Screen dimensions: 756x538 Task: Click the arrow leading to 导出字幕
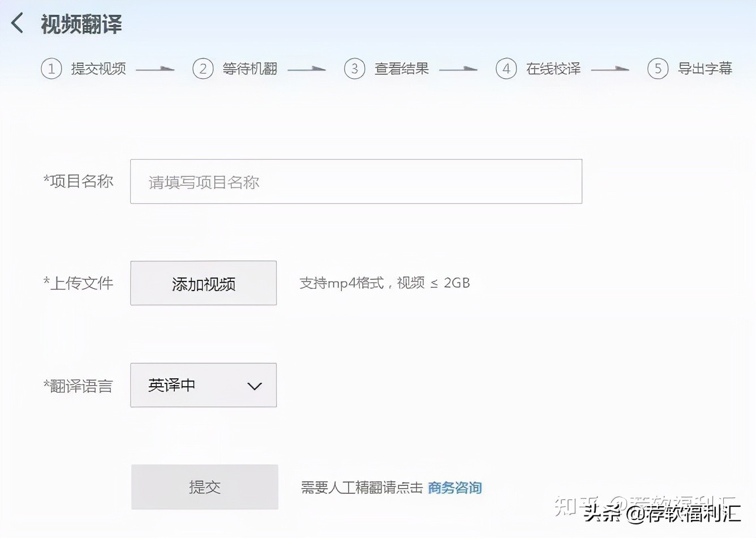coord(609,69)
